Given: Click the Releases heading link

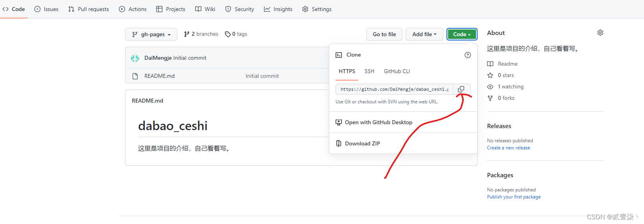Looking at the screenshot, I should point(499,126).
